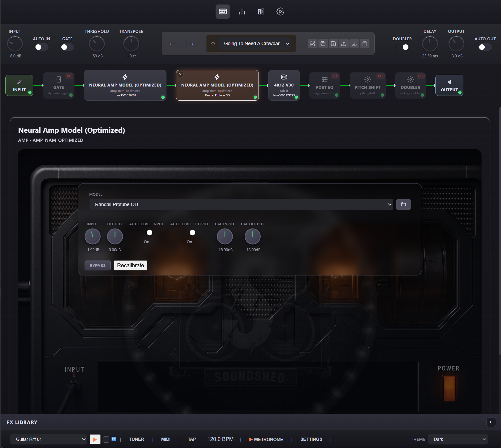The width and height of the screenshot is (501, 448).
Task: Save the current preset
Action: (323, 44)
